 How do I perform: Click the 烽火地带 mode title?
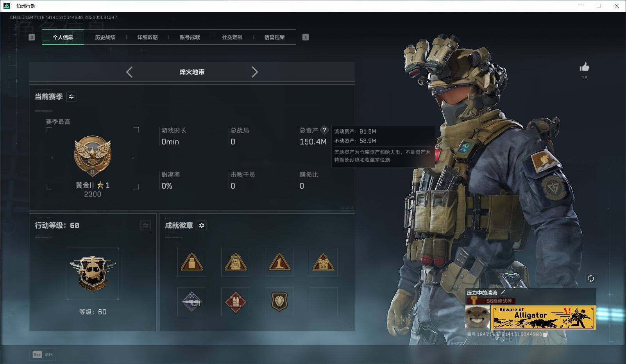click(192, 72)
